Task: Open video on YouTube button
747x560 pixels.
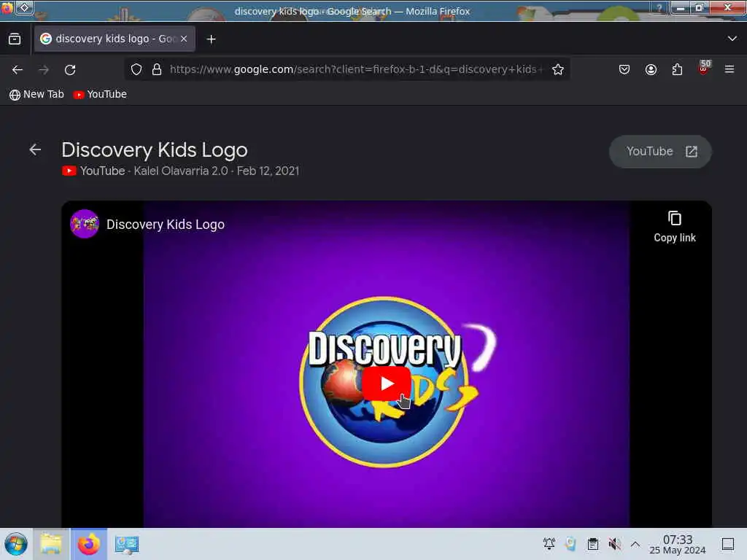Action: (x=660, y=152)
